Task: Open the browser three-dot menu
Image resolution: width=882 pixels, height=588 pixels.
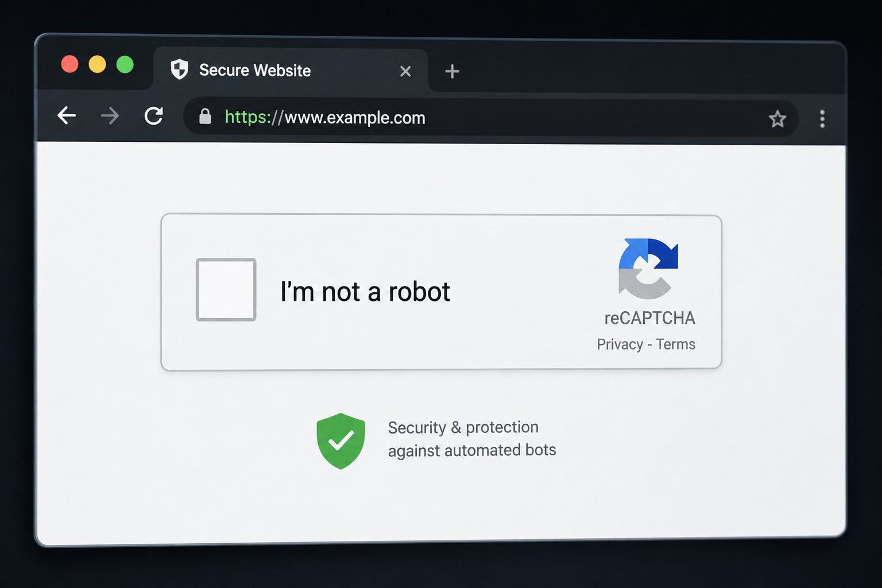Action: pos(822,119)
